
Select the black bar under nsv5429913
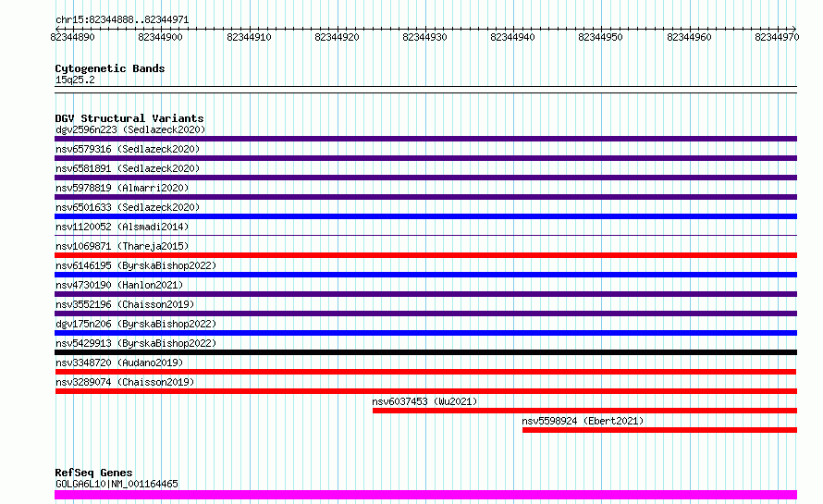pyautogui.click(x=425, y=352)
